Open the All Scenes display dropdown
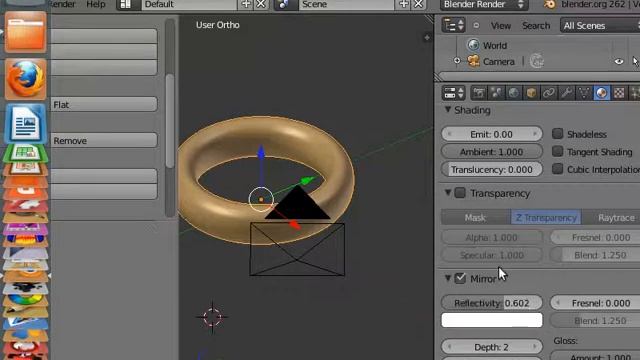 (600, 25)
